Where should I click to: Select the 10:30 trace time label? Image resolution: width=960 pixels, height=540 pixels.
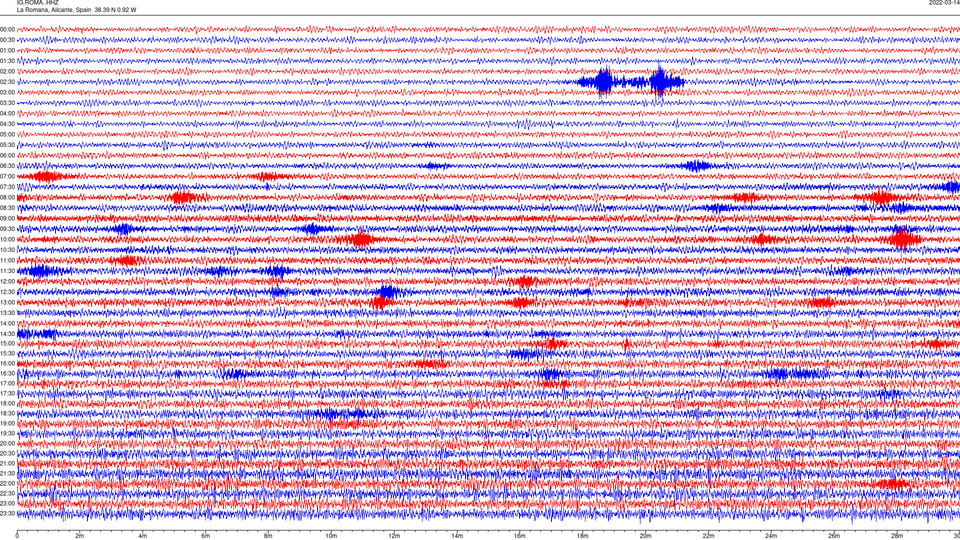point(7,250)
